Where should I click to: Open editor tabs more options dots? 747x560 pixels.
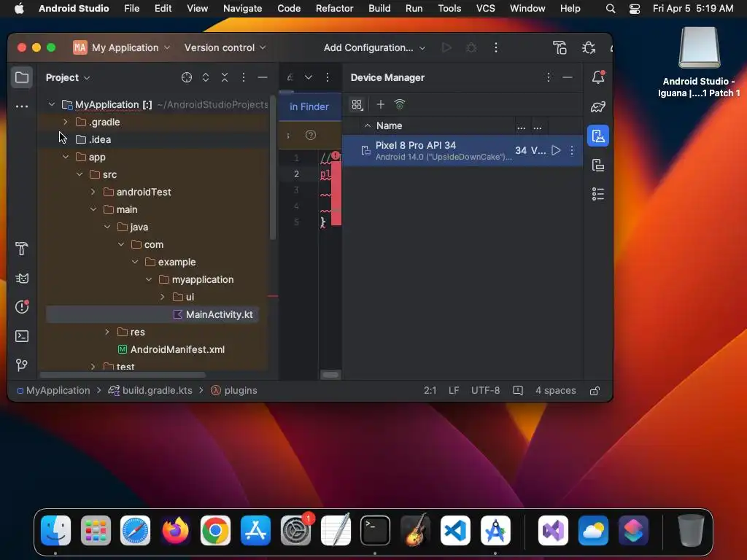tap(328, 77)
